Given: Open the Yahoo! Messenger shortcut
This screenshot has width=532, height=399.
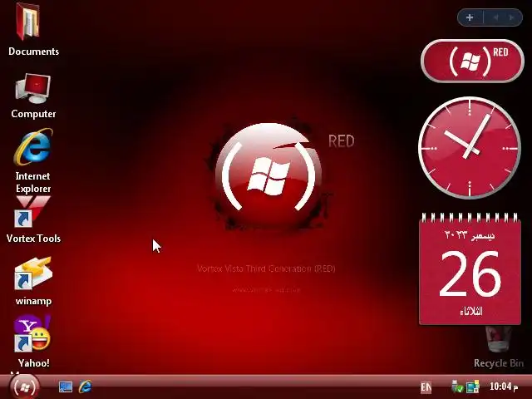Looking at the screenshot, I should (x=32, y=333).
